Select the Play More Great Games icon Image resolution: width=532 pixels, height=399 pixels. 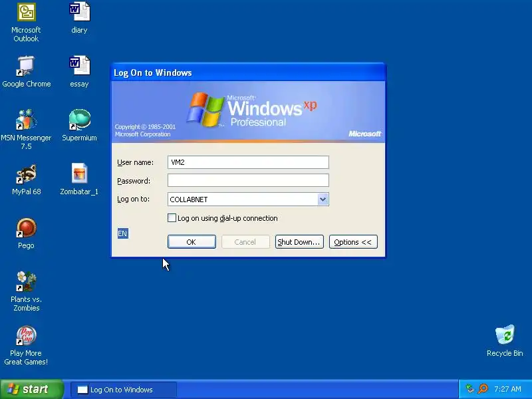[26, 335]
